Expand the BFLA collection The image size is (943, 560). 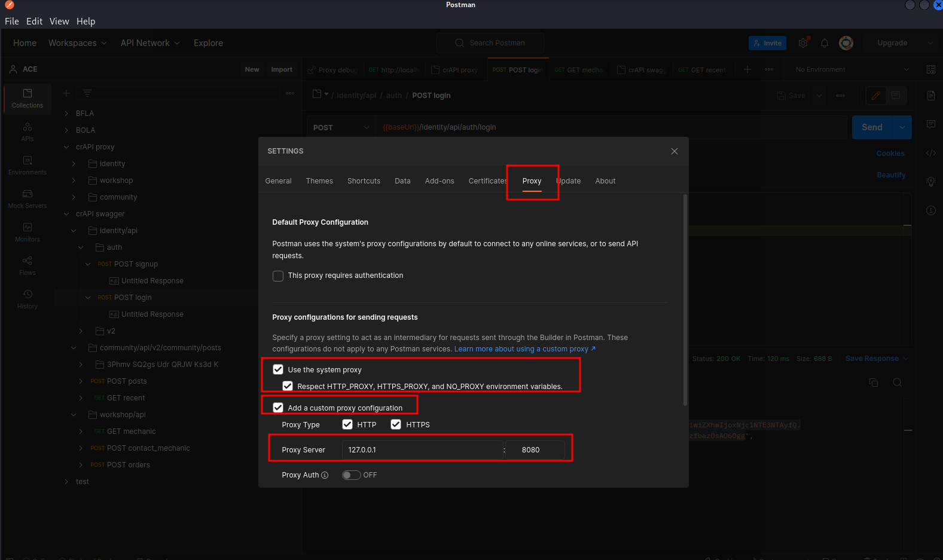coord(66,114)
